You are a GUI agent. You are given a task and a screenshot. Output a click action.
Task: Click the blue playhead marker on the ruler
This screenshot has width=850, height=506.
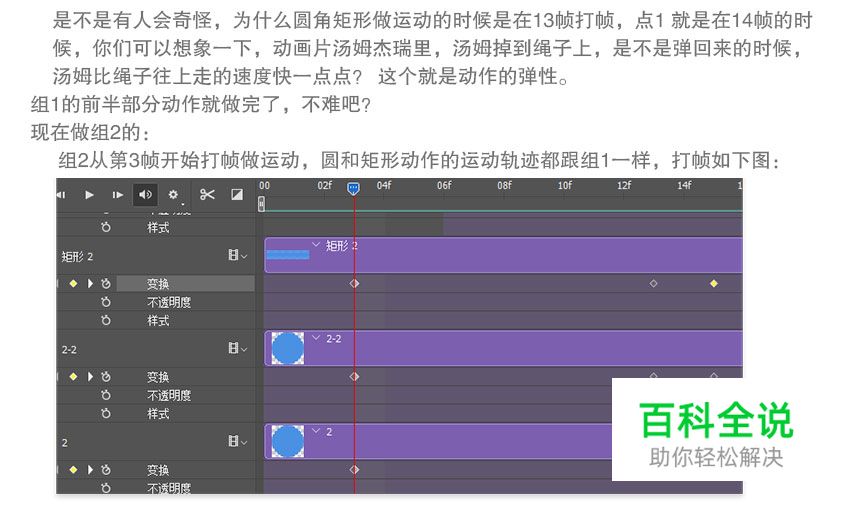(353, 188)
